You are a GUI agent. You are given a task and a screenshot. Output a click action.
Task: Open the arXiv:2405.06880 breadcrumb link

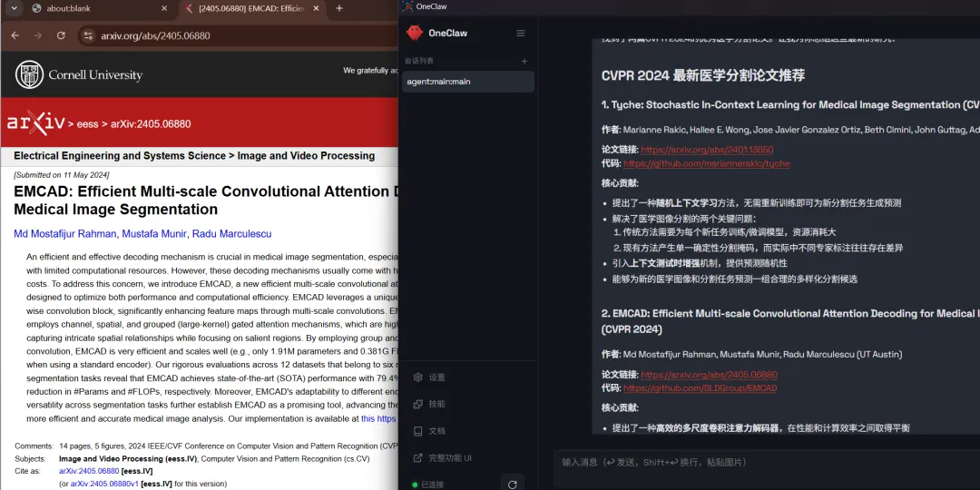151,124
